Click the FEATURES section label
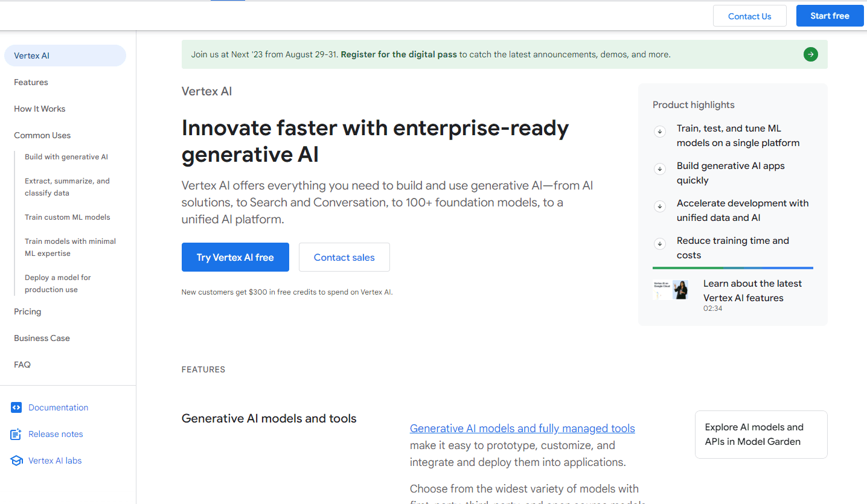The width and height of the screenshot is (867, 504). pos(203,369)
